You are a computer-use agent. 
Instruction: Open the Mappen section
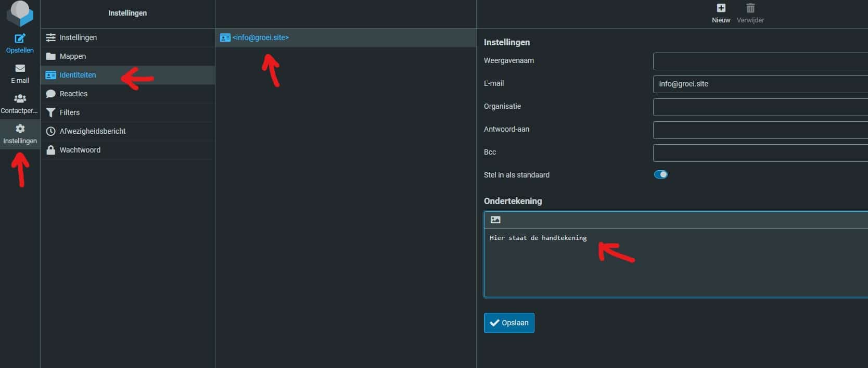pyautogui.click(x=73, y=56)
